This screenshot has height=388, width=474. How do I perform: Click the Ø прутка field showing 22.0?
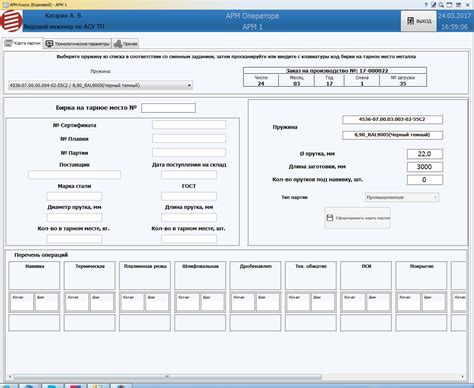tap(425, 154)
